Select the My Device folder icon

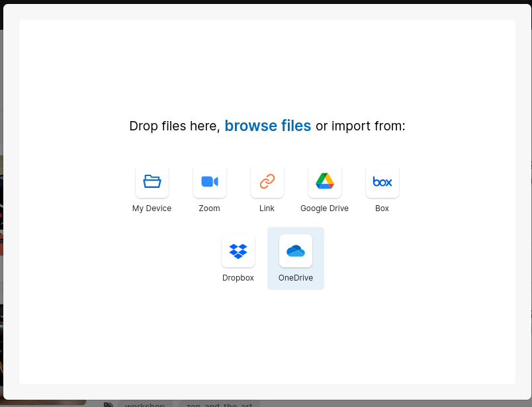(152, 181)
